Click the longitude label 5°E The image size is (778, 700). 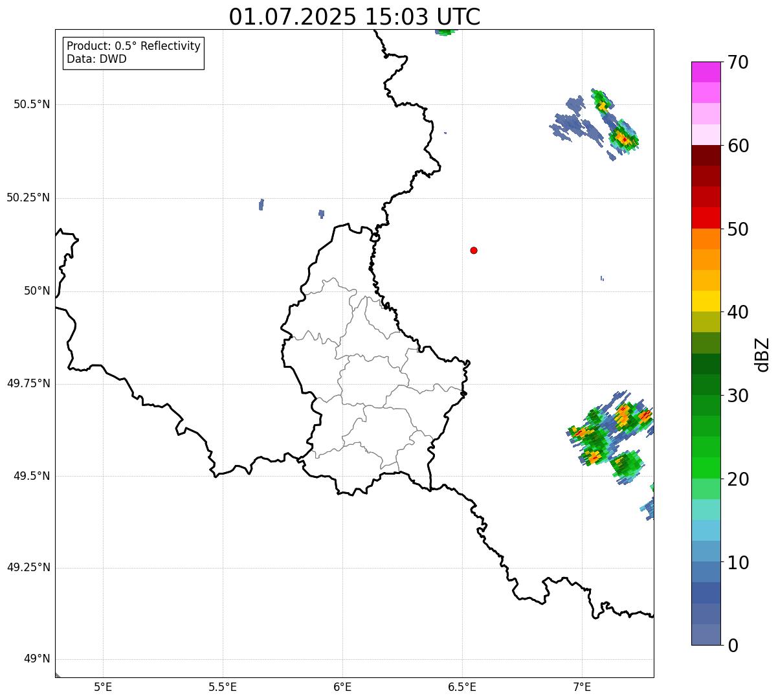[103, 687]
